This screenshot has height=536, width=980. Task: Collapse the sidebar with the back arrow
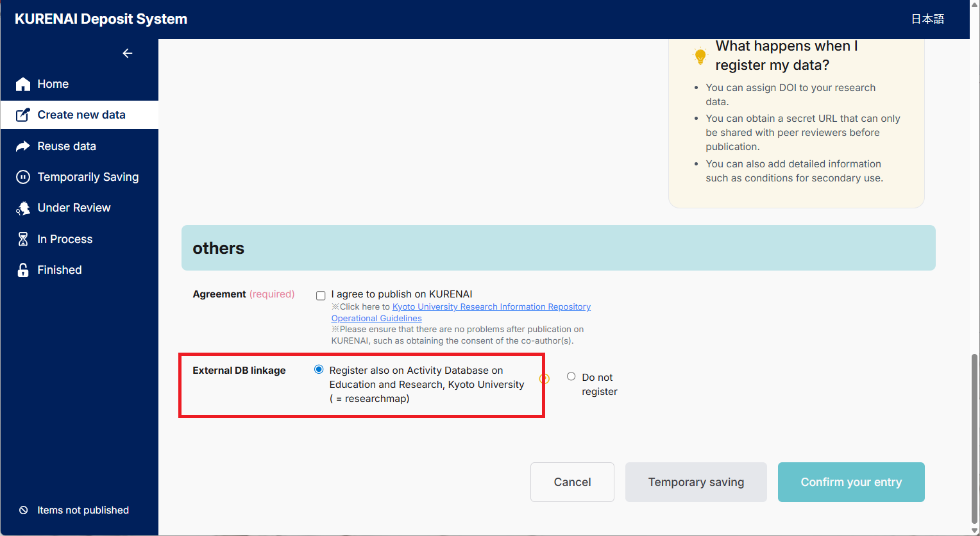pos(127,53)
